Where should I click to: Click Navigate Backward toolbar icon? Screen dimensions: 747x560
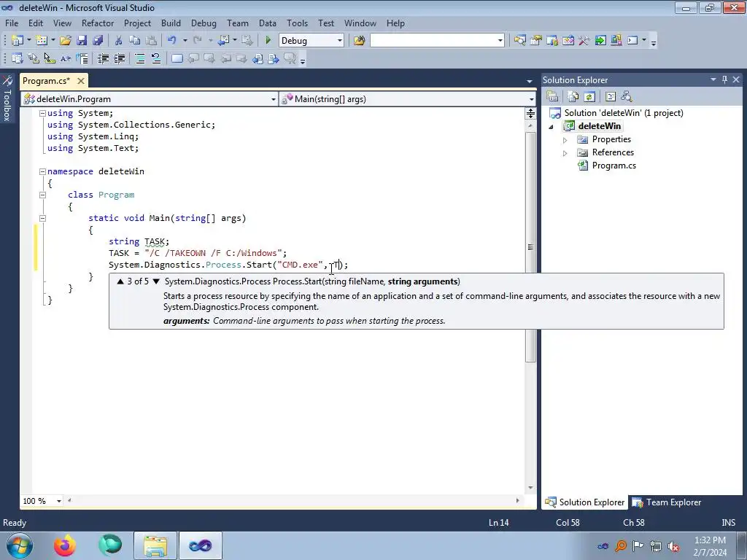pos(223,41)
